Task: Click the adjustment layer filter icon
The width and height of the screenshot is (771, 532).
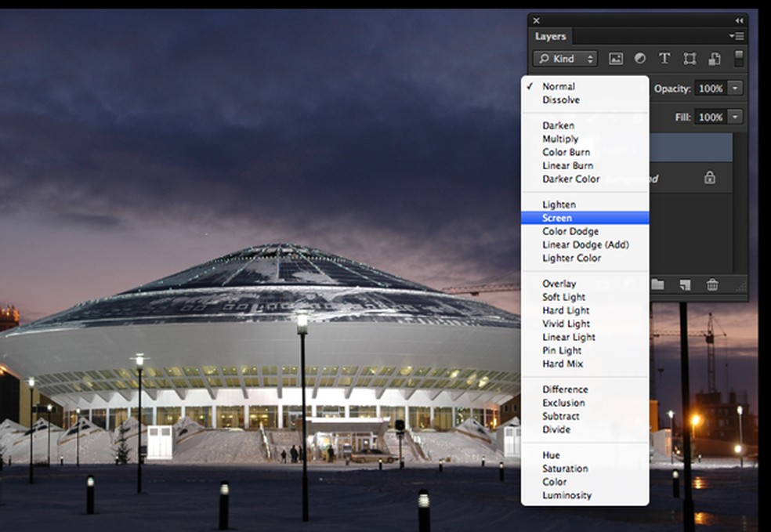Action: click(x=639, y=59)
